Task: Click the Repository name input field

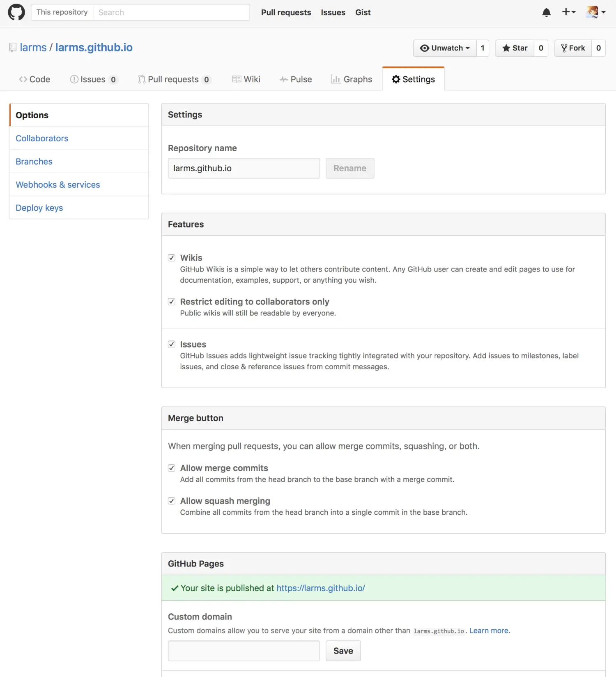Action: click(244, 168)
